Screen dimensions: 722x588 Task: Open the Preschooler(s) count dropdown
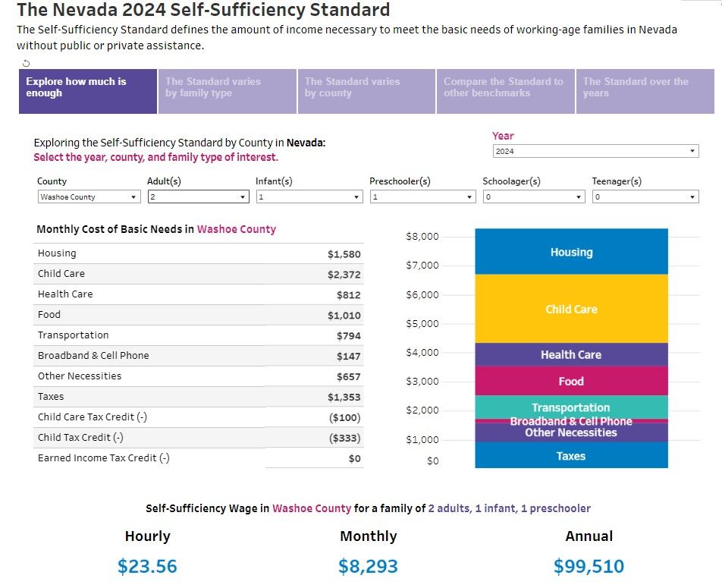point(423,197)
